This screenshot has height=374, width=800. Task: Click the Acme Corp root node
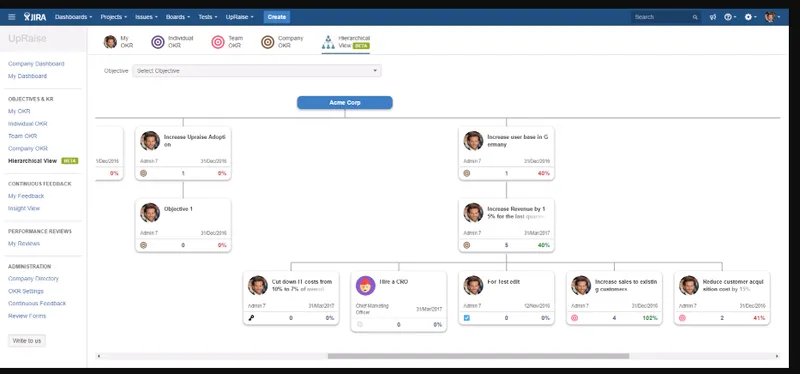345,103
